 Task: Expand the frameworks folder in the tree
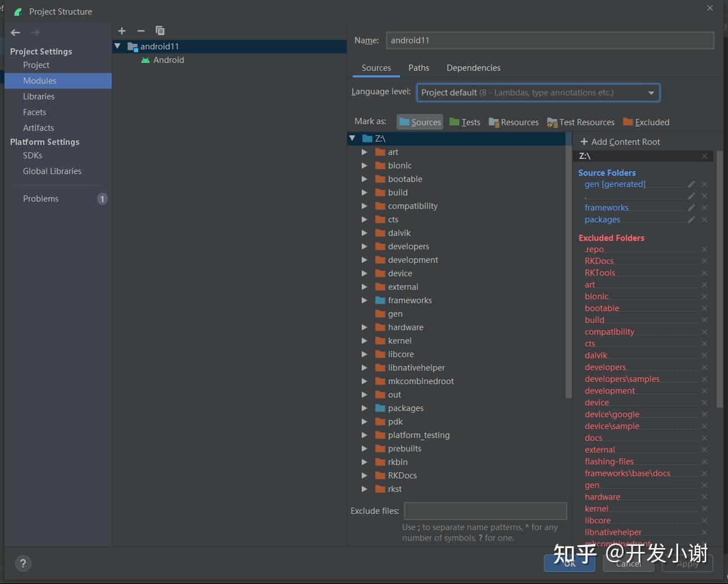[365, 300]
